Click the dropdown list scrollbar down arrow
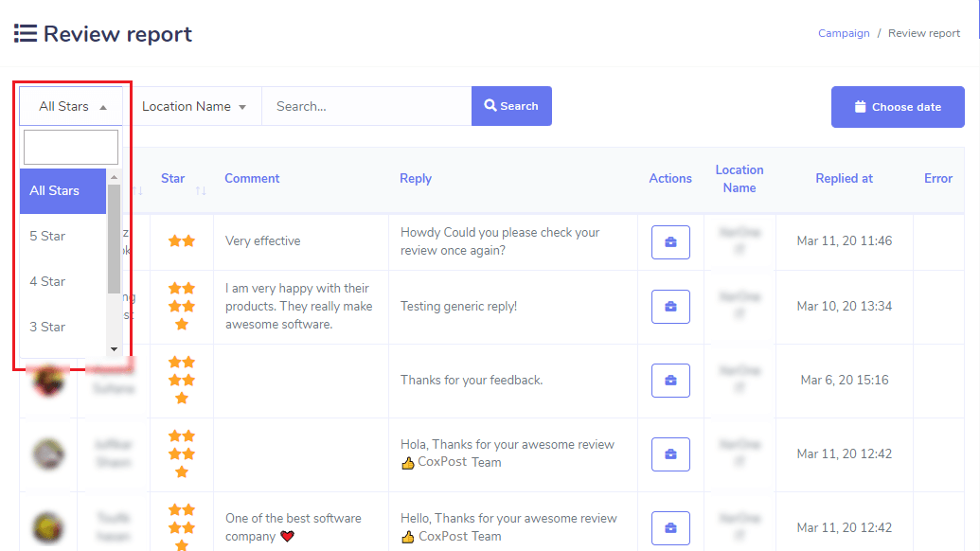 pos(114,349)
